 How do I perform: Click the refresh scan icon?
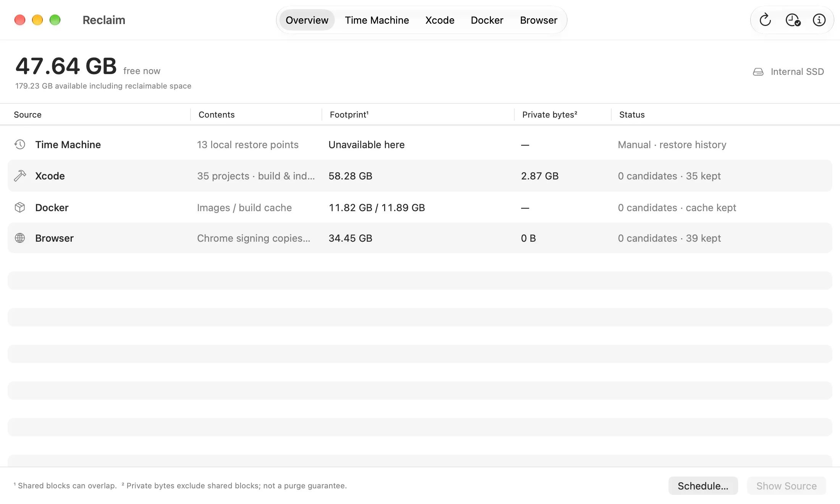[765, 20]
